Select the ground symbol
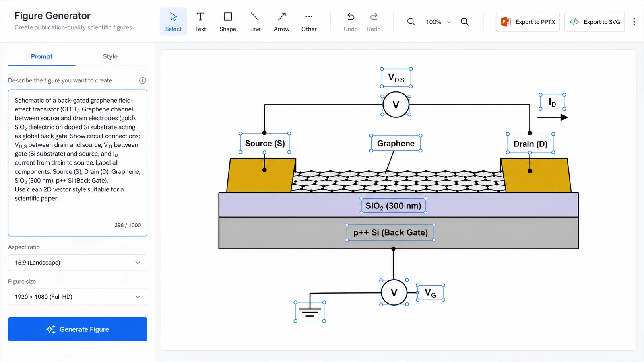Image resolution: width=644 pixels, height=362 pixels. pyautogui.click(x=310, y=312)
